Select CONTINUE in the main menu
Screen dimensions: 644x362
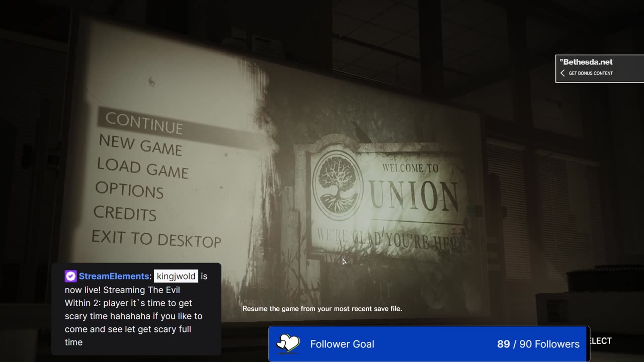(x=144, y=123)
